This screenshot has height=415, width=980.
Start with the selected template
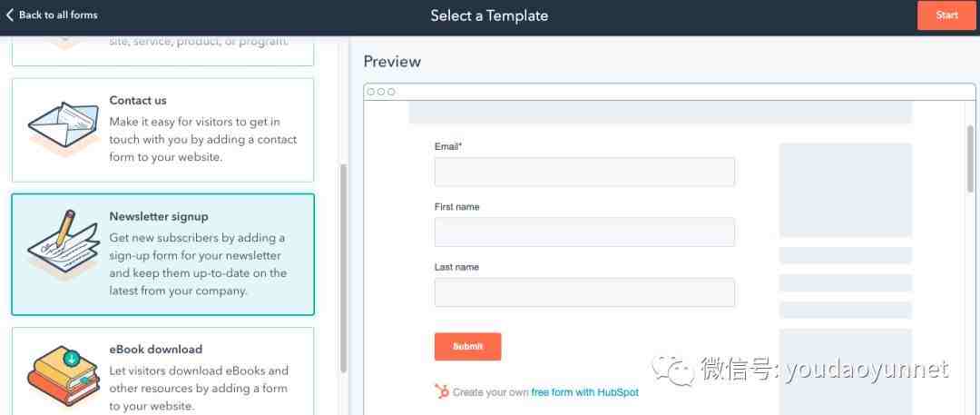point(946,15)
